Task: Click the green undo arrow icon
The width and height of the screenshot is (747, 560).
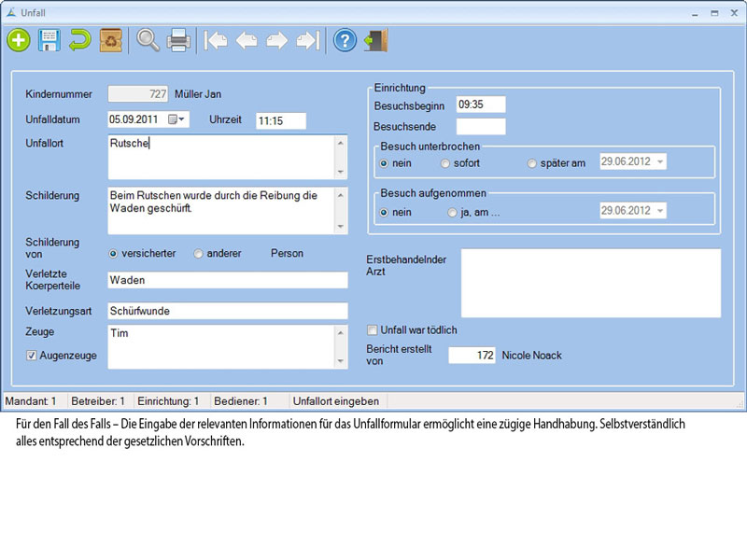Action: pyautogui.click(x=79, y=40)
